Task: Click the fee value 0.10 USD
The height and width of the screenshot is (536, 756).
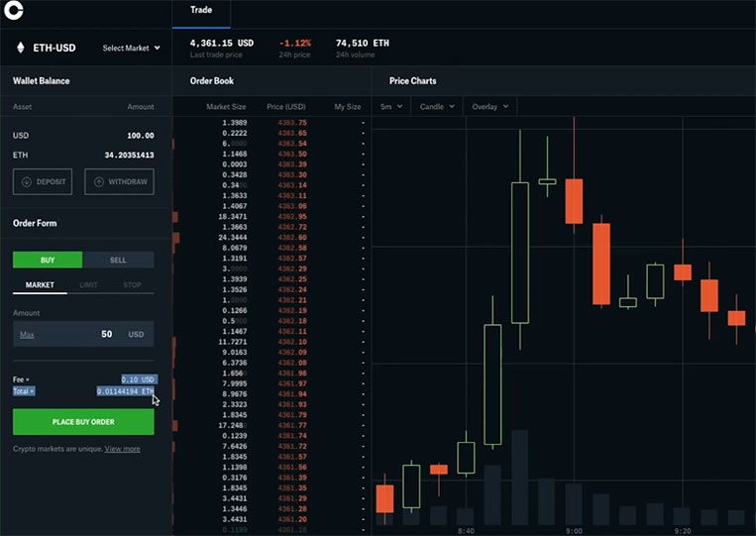Action: [138, 379]
